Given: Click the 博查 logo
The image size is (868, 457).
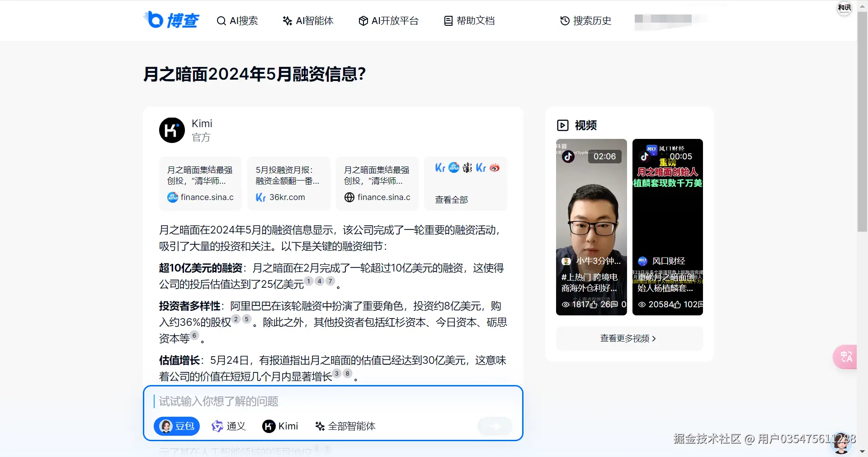Looking at the screenshot, I should 171,20.
